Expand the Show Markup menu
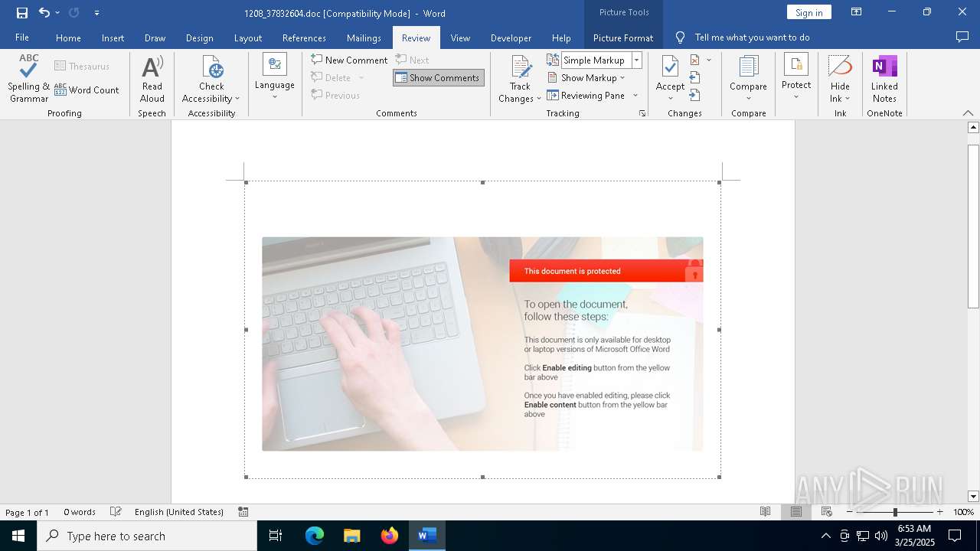 click(x=586, y=77)
